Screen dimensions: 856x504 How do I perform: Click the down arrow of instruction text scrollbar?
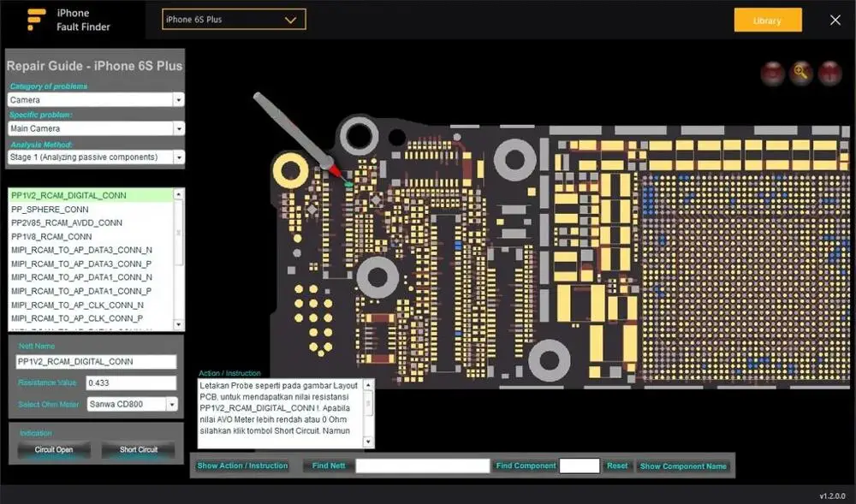(x=368, y=442)
